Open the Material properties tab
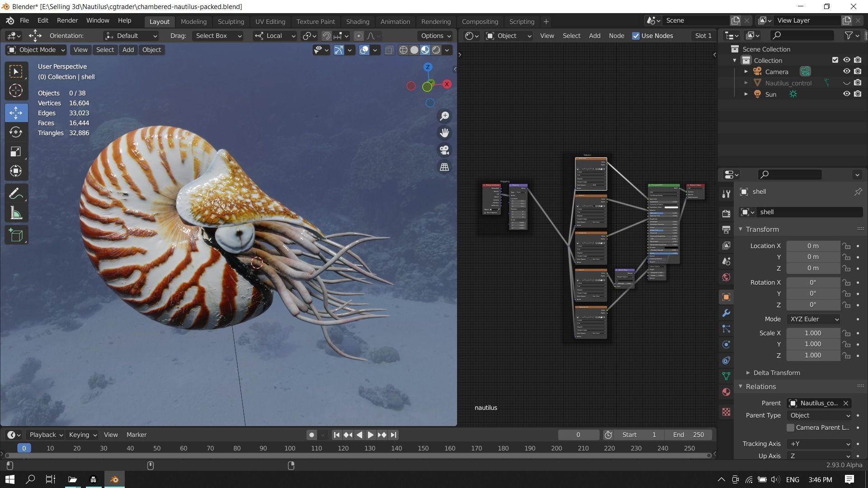Image resolution: width=868 pixels, height=488 pixels. (726, 392)
